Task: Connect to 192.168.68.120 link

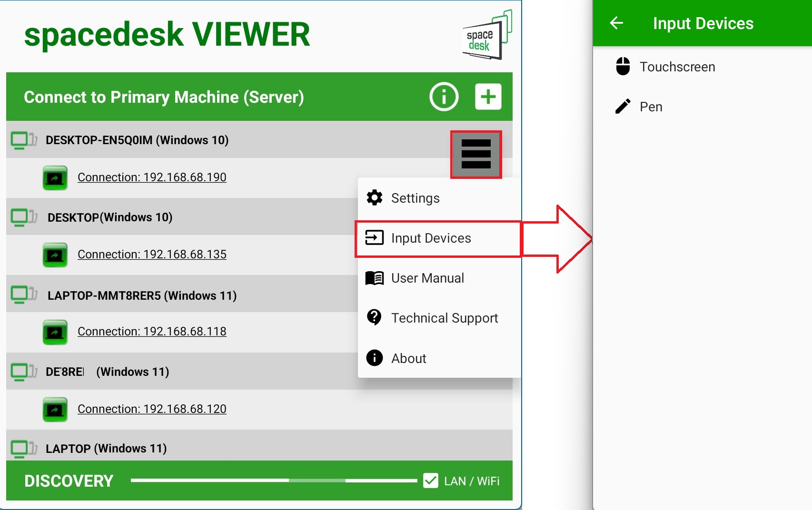Action: pyautogui.click(x=152, y=409)
